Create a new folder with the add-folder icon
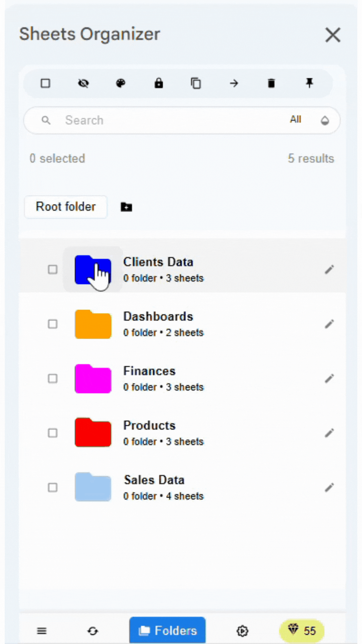362x644 pixels. pyautogui.click(x=126, y=207)
